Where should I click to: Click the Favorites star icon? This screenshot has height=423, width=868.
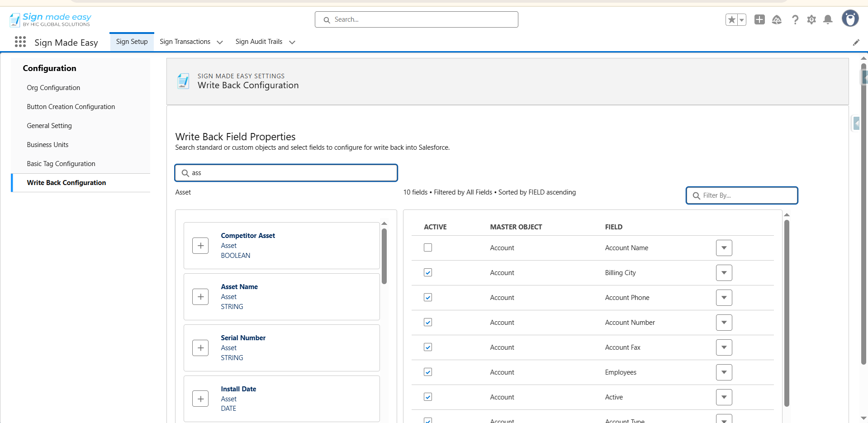point(731,19)
